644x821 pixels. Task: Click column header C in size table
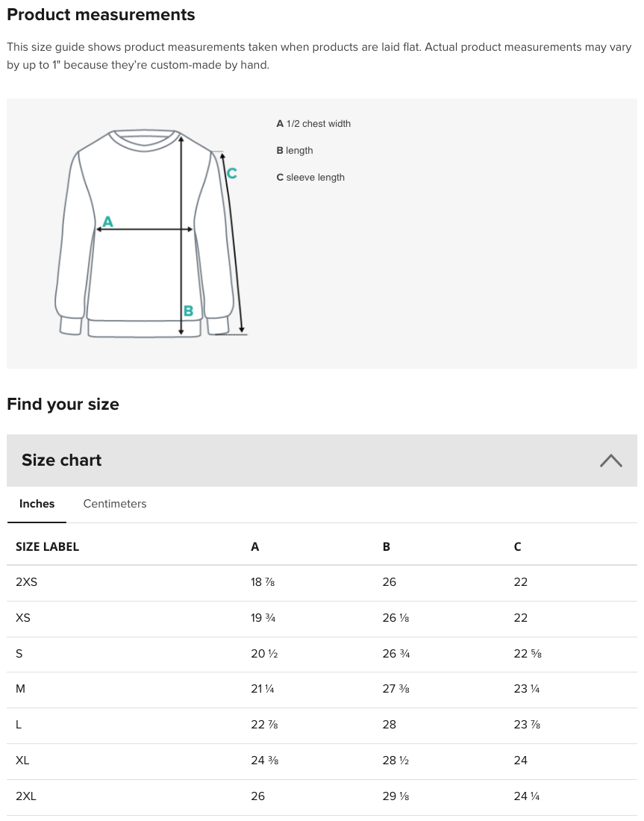(x=517, y=546)
